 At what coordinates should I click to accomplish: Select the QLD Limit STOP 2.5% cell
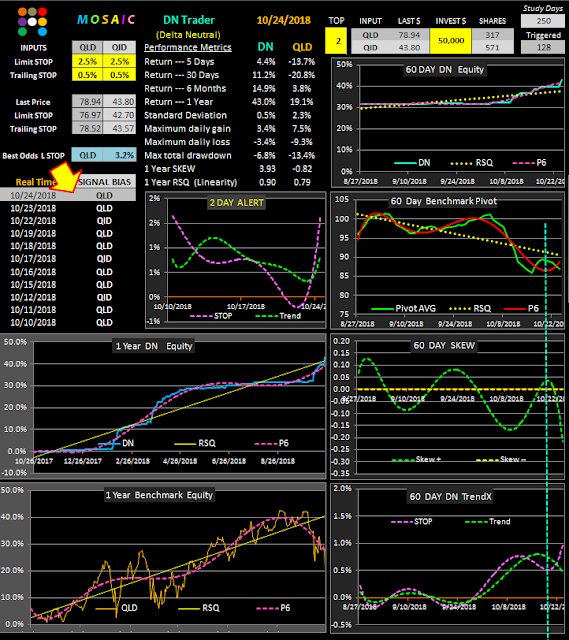pos(87,62)
